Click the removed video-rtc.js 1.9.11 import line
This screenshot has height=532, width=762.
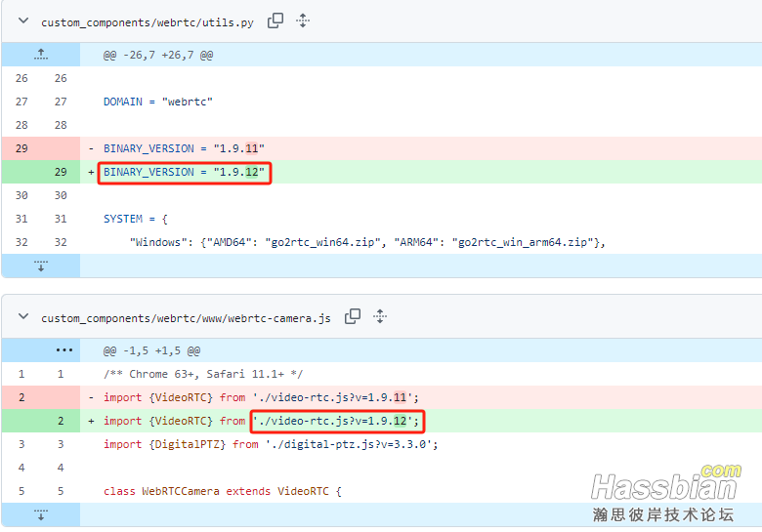(261, 397)
